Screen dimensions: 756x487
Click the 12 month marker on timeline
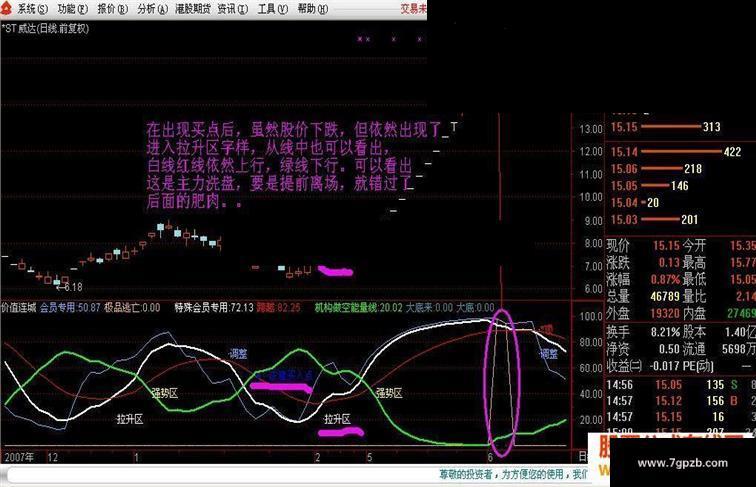53,457
